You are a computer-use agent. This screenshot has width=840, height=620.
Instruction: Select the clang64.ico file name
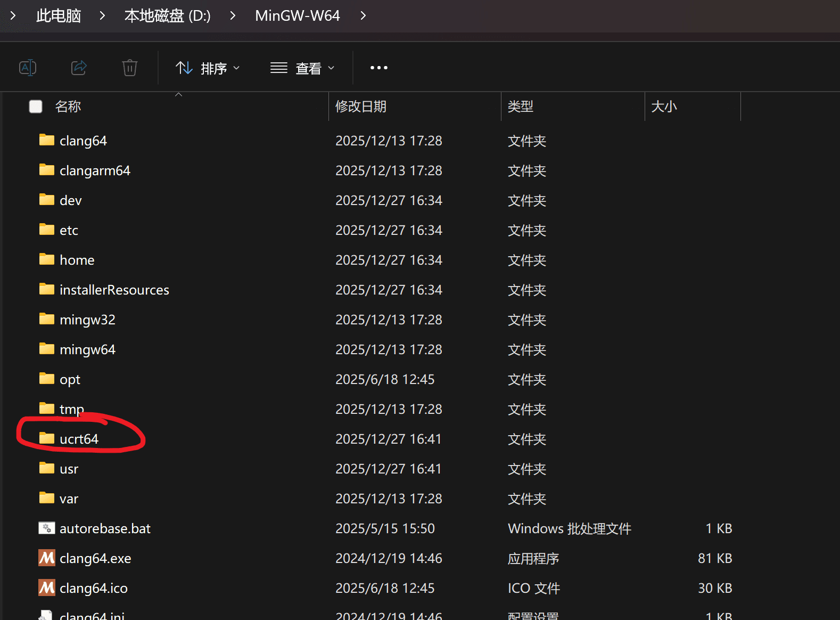(x=94, y=588)
